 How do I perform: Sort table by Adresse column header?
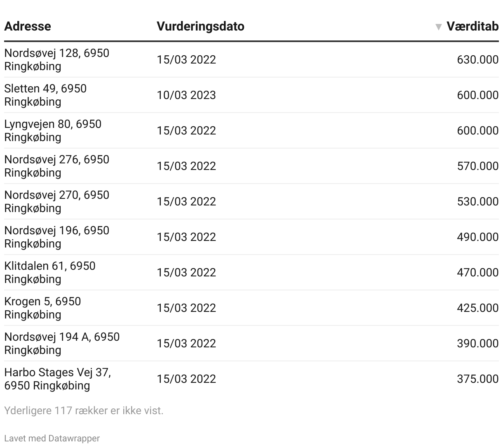pos(28,26)
